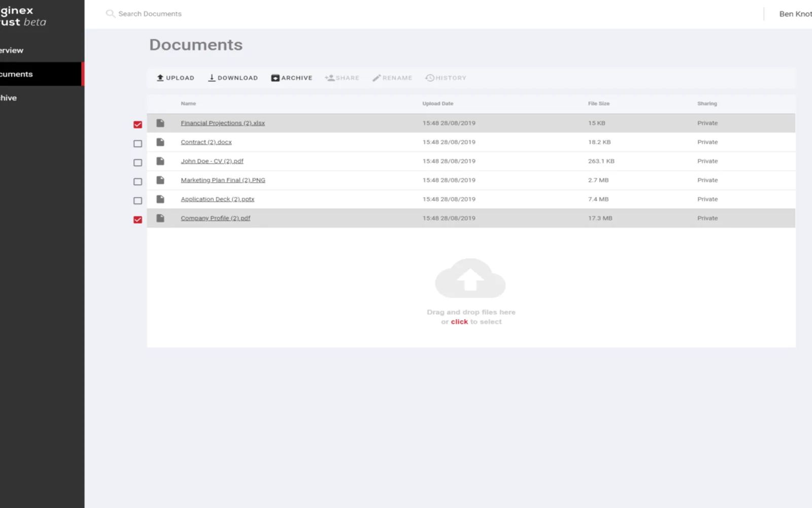Click file icon for John Doe - CV (2).pdf
This screenshot has height=508, width=812.
pyautogui.click(x=160, y=161)
